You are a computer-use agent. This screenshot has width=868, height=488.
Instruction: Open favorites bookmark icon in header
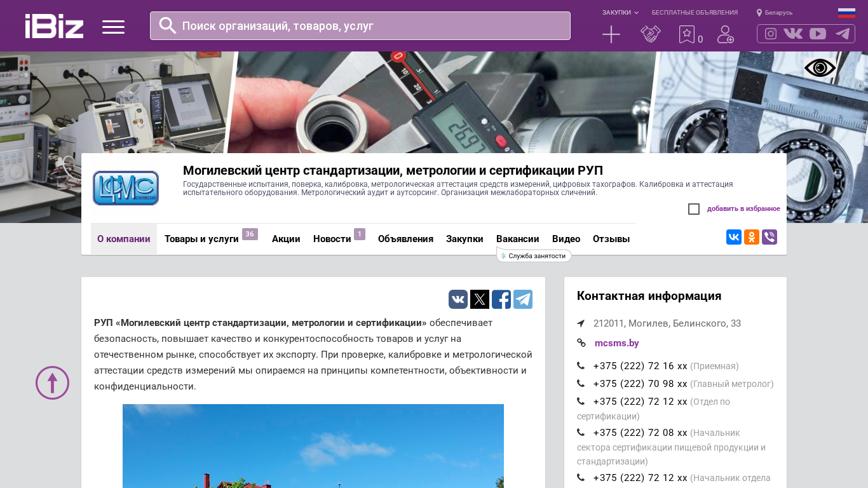[686, 34]
